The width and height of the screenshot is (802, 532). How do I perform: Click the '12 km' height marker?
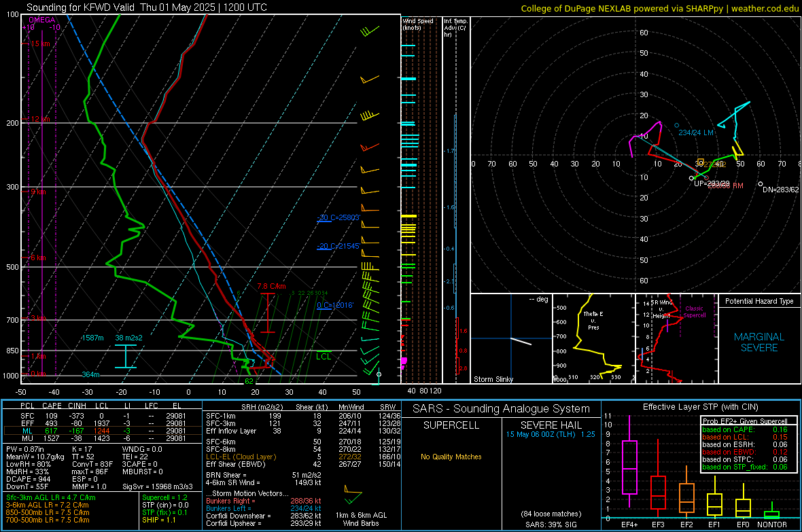click(40, 119)
